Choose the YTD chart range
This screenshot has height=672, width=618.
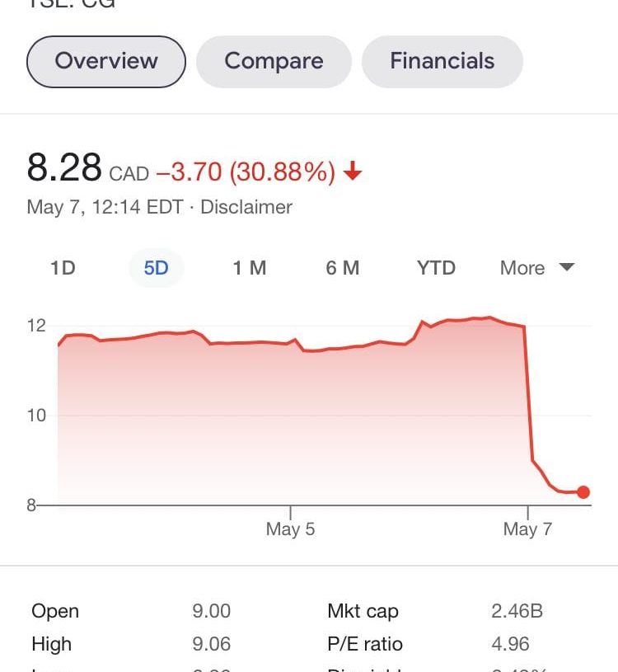(436, 268)
